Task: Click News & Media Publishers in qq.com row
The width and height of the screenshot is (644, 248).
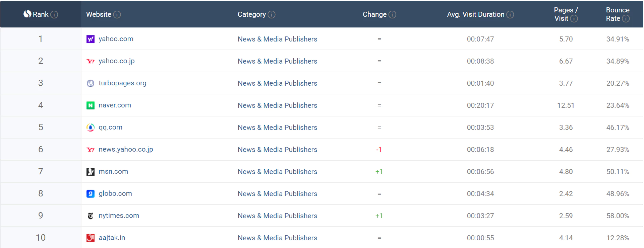Action: [x=277, y=128]
